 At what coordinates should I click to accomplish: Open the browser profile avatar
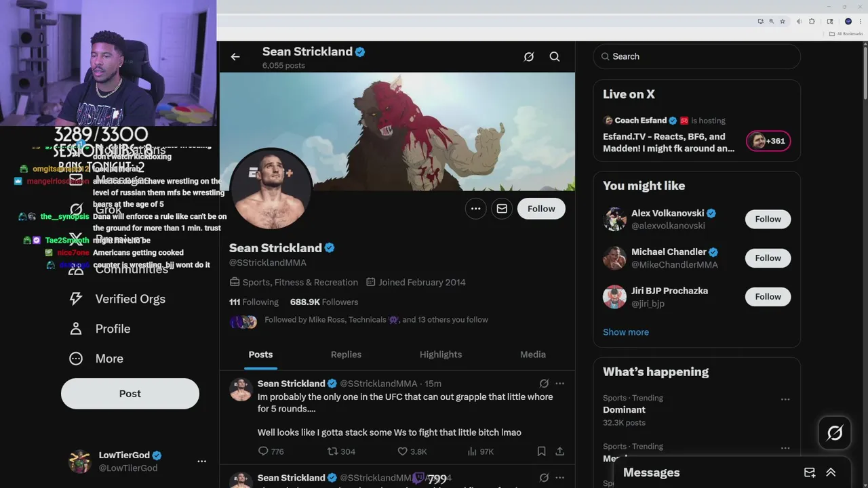pyautogui.click(x=848, y=22)
